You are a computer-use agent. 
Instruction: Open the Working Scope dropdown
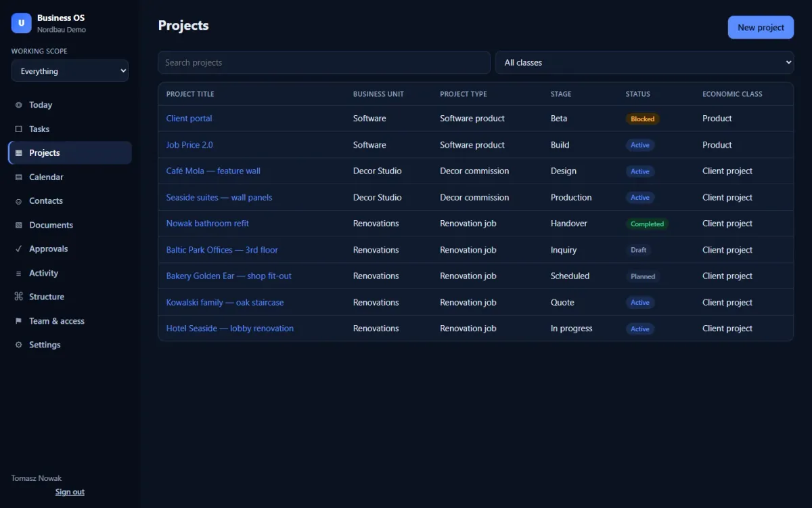[x=70, y=70]
